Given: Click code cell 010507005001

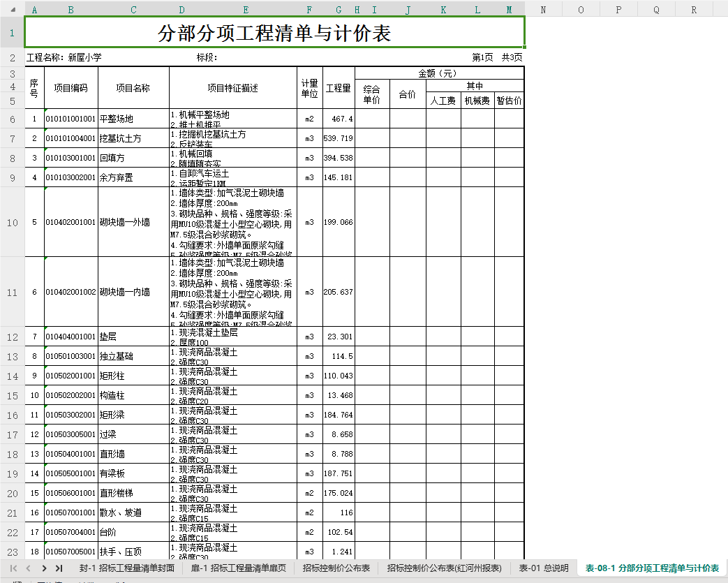Looking at the screenshot, I should point(71,552).
